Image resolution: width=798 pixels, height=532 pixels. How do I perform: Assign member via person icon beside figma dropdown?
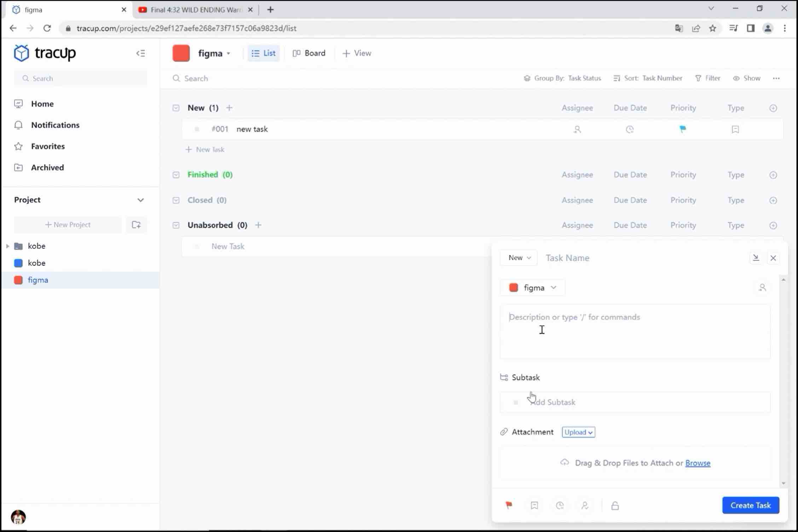coord(762,288)
